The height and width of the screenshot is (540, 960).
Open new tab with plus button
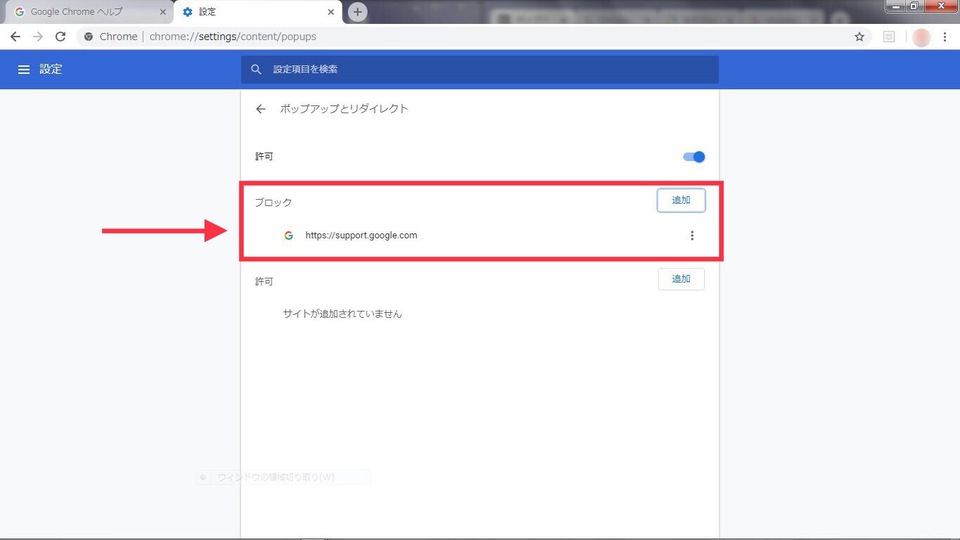coord(358,12)
